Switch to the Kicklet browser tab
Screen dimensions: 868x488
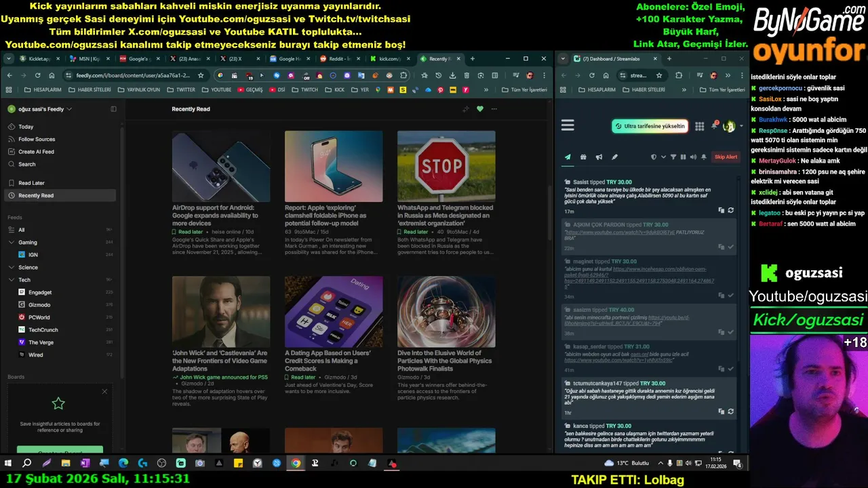click(39, 59)
